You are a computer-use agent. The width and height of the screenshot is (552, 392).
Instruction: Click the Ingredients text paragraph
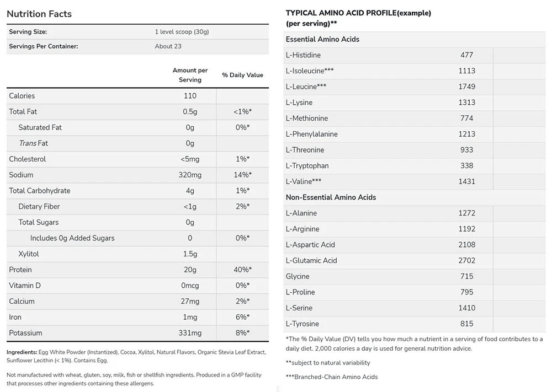coord(136,356)
